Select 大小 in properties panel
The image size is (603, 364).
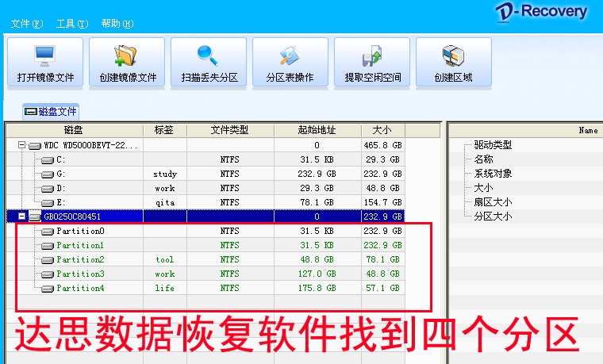click(x=483, y=188)
